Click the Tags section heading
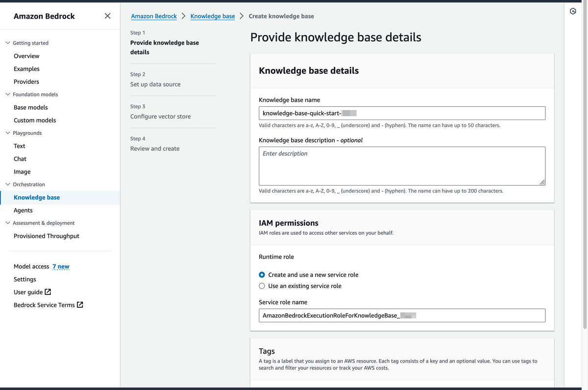Viewport: 588px width, 390px height. pyautogui.click(x=267, y=351)
